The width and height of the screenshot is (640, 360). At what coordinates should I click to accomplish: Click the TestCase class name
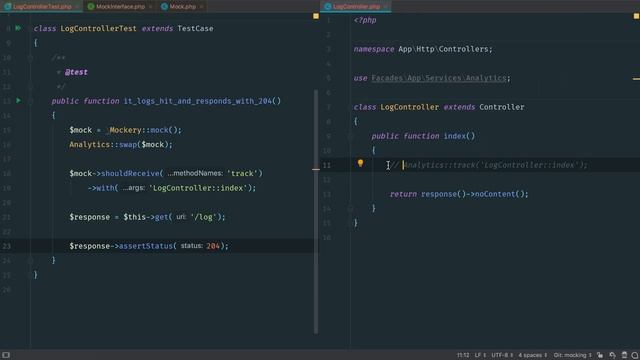[x=195, y=29]
